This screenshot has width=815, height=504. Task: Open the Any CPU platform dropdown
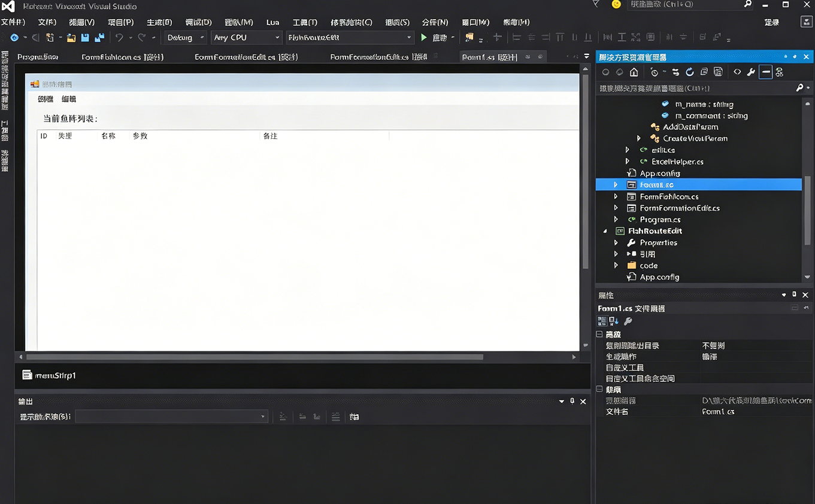pos(247,38)
